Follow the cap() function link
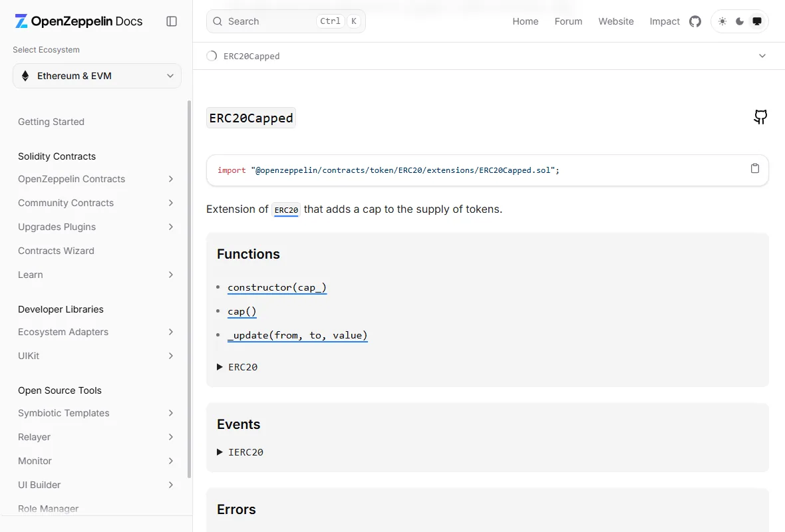Screen dimensions: 785x532 pos(241,312)
